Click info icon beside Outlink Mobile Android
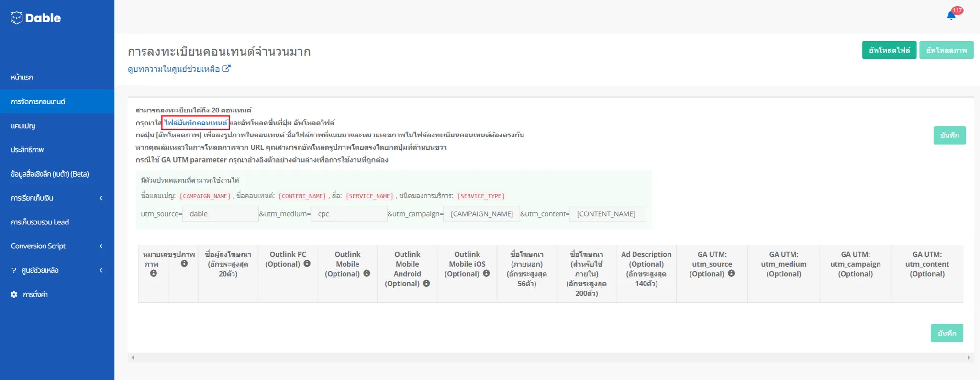The image size is (980, 380). pos(426,283)
